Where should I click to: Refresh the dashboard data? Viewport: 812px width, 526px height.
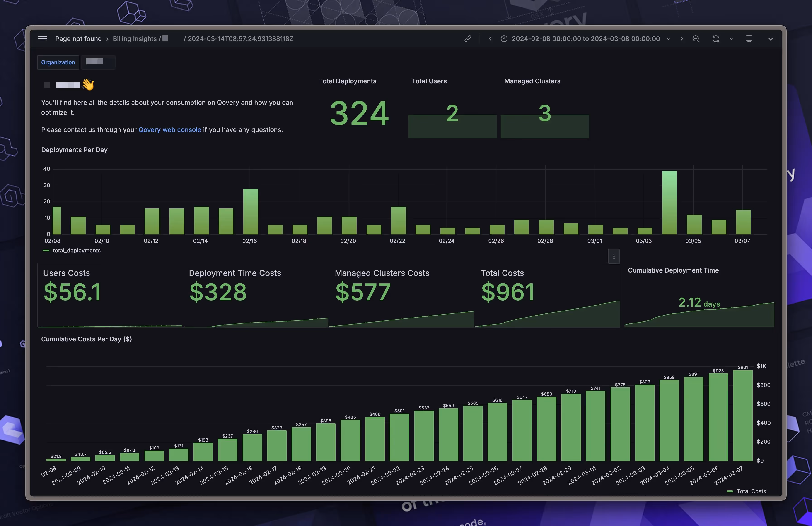pos(715,38)
